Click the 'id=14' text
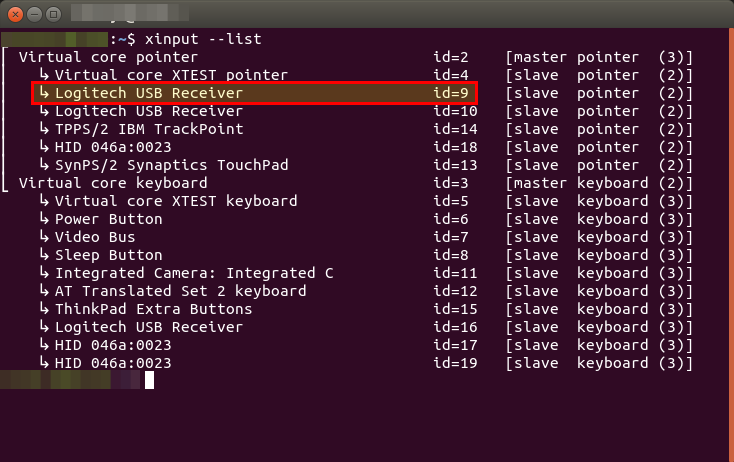This screenshot has width=734, height=462. 456,129
